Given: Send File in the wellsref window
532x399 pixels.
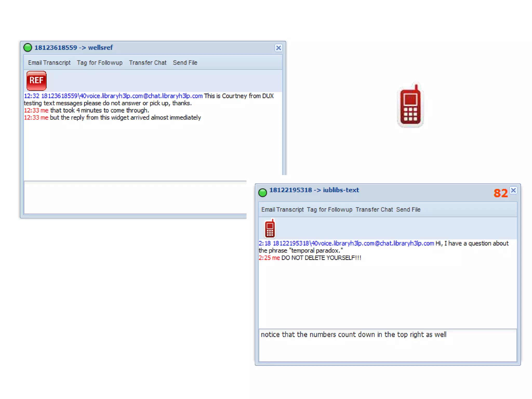Looking at the screenshot, I should 185,63.
